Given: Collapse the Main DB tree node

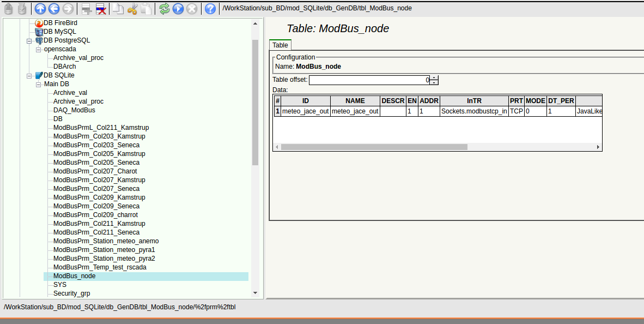Looking at the screenshot, I should click(x=38, y=84).
